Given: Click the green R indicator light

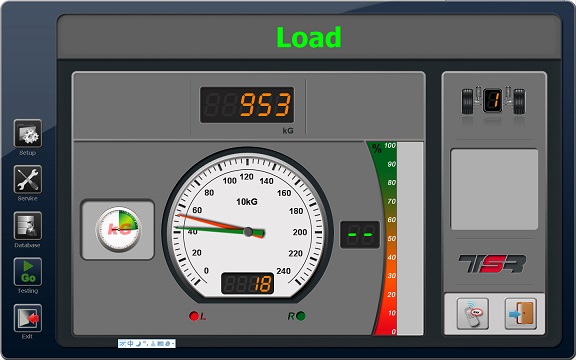Looking at the screenshot, I should [300, 316].
